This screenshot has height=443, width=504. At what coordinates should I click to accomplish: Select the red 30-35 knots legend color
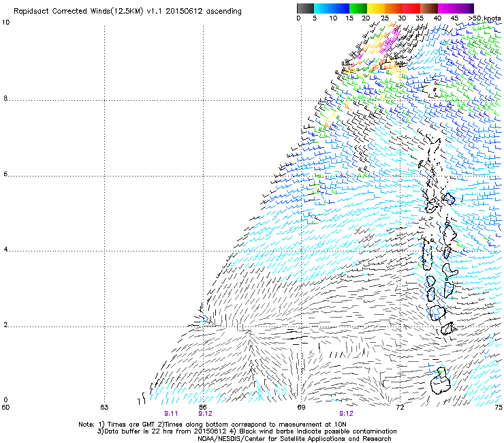pos(411,8)
